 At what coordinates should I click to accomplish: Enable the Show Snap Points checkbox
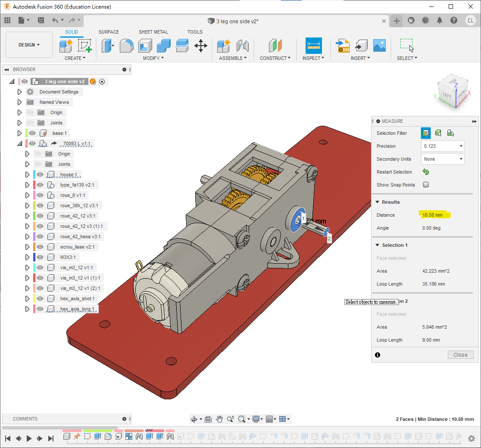(426, 185)
